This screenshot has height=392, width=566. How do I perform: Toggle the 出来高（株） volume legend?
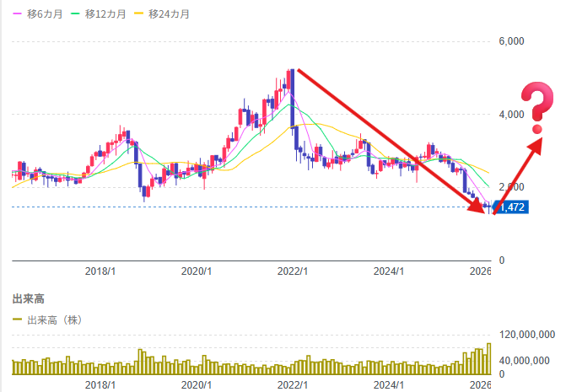point(52,320)
